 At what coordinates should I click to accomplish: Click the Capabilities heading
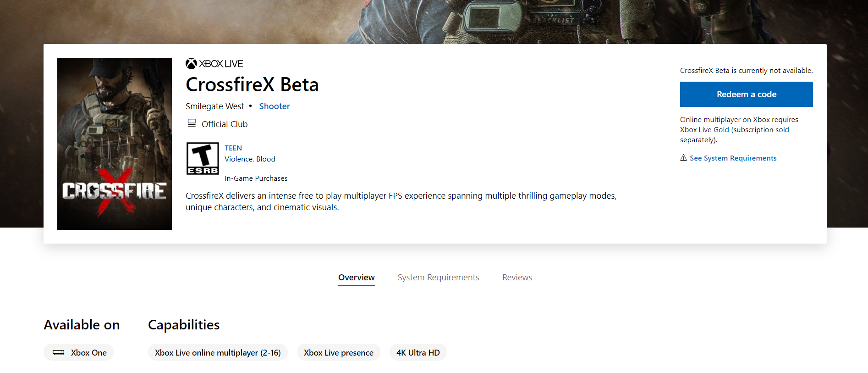pyautogui.click(x=184, y=324)
